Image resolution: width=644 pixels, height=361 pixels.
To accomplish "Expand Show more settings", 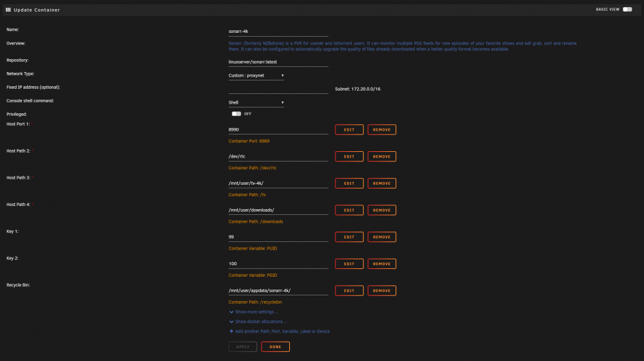I will pyautogui.click(x=256, y=311).
